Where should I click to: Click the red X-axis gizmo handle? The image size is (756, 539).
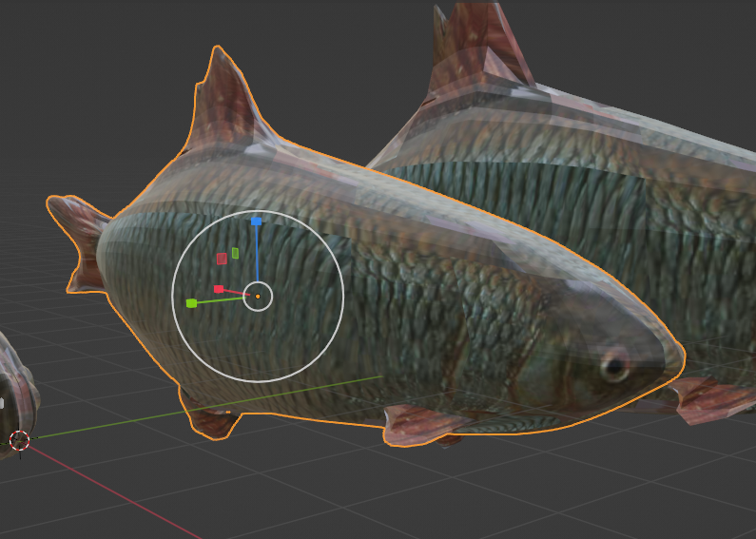(219, 289)
